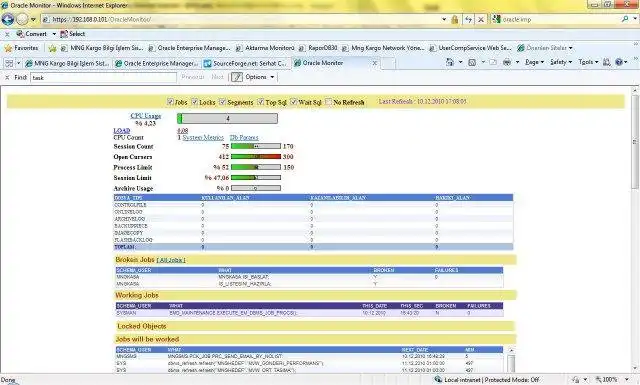Open the Page menu

534,62
